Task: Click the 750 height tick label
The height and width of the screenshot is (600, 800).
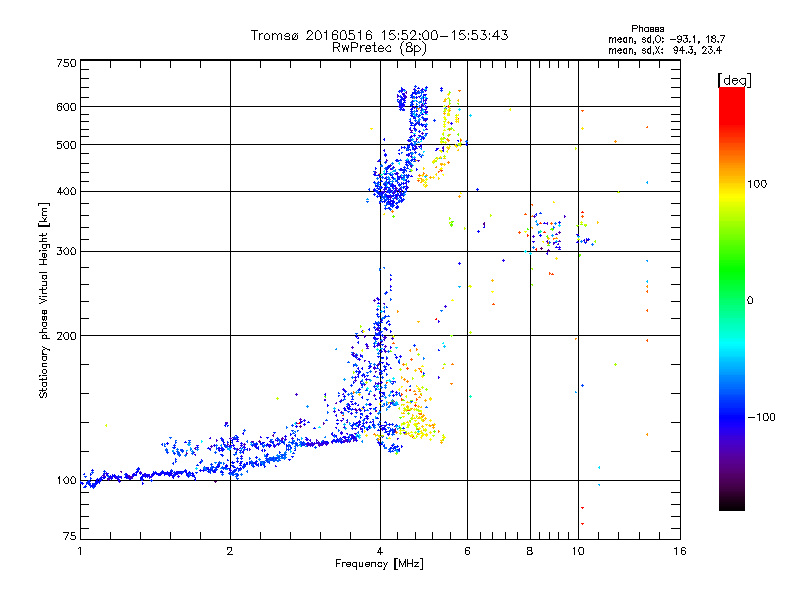Action: click(x=66, y=63)
